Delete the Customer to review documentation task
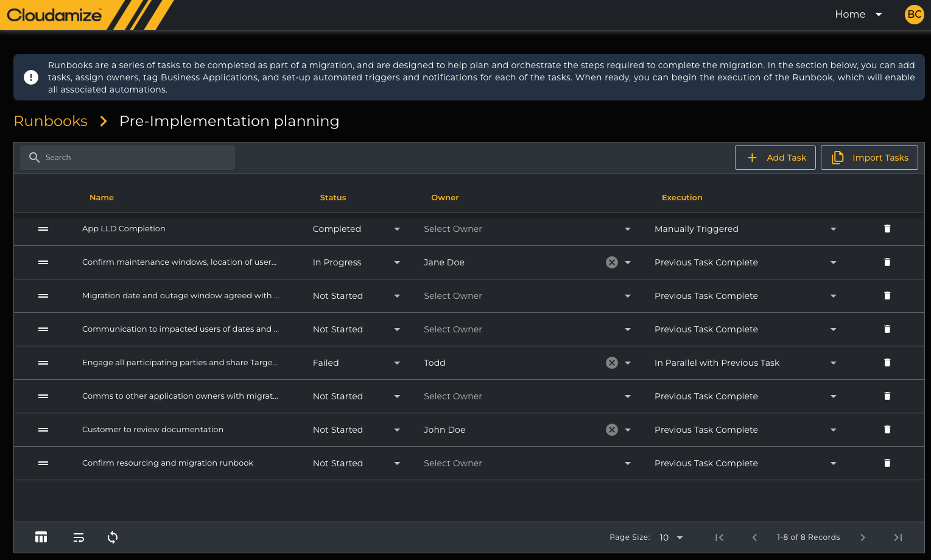 tap(887, 430)
